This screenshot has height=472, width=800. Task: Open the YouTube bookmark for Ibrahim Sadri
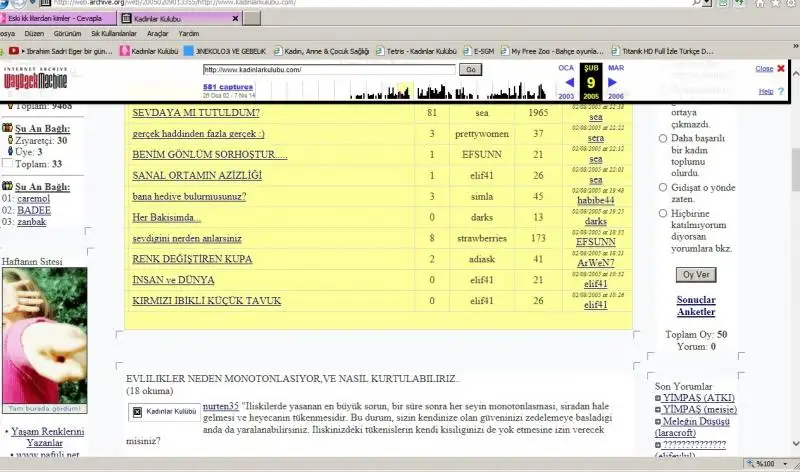60,51
